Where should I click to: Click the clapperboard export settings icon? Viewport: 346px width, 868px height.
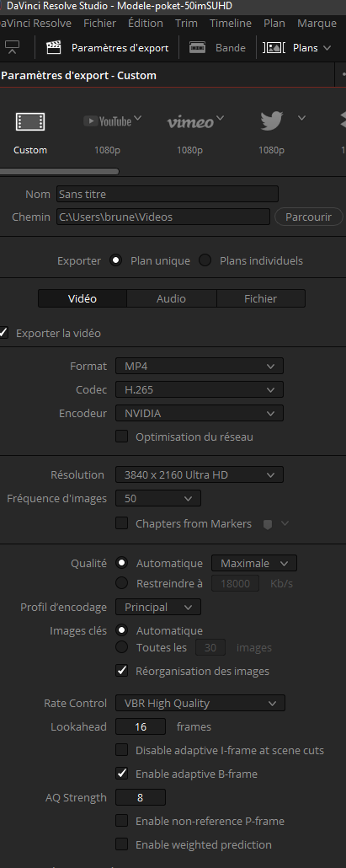[x=54, y=47]
